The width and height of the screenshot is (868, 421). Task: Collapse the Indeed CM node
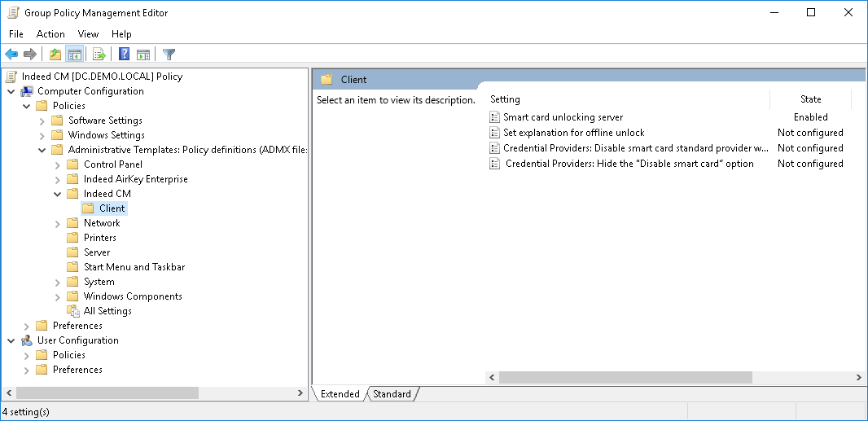point(58,194)
